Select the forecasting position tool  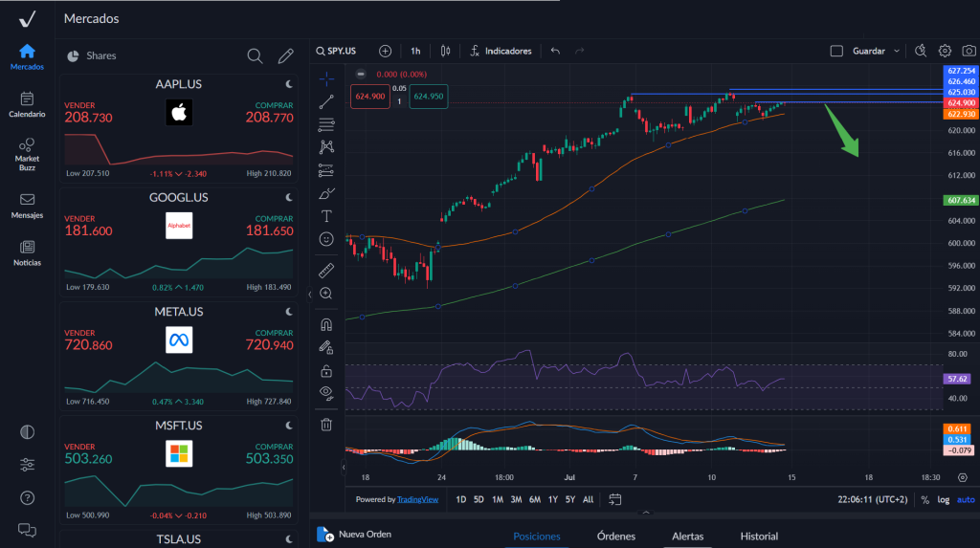click(x=326, y=170)
